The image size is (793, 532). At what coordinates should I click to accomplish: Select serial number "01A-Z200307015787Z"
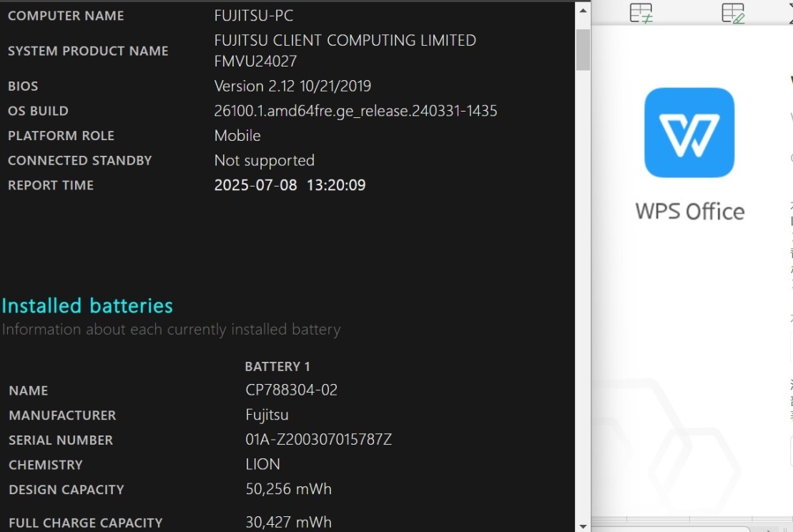click(319, 440)
